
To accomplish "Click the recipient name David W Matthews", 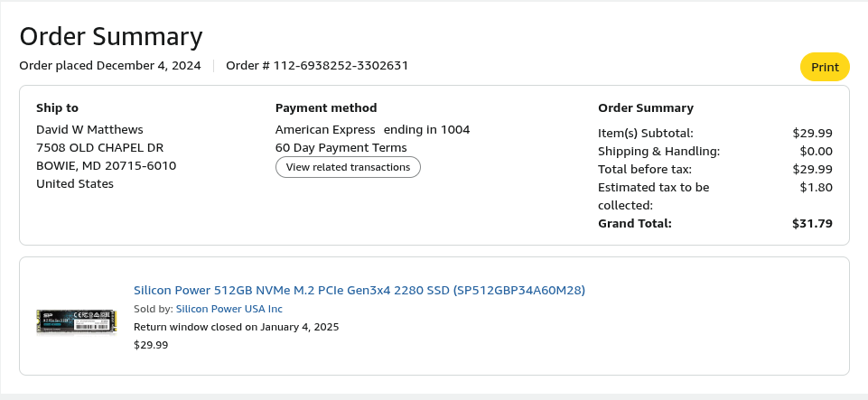I will (89, 129).
